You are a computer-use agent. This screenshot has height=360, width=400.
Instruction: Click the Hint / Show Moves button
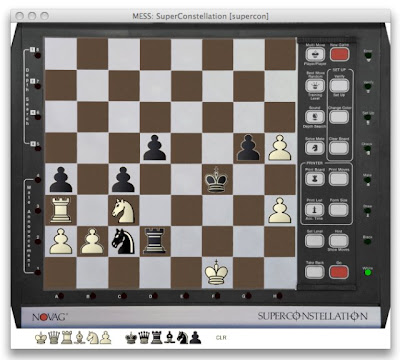point(339,241)
